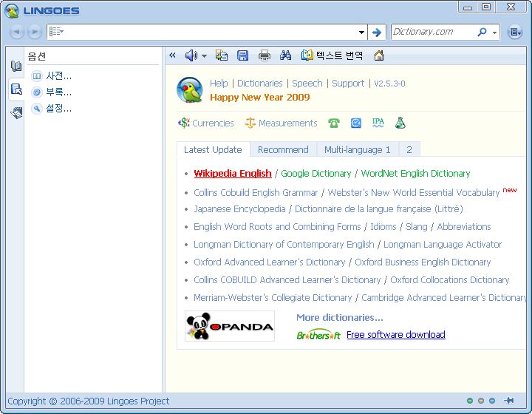
Task: Click the pin icon in status bar
Action: [509, 401]
